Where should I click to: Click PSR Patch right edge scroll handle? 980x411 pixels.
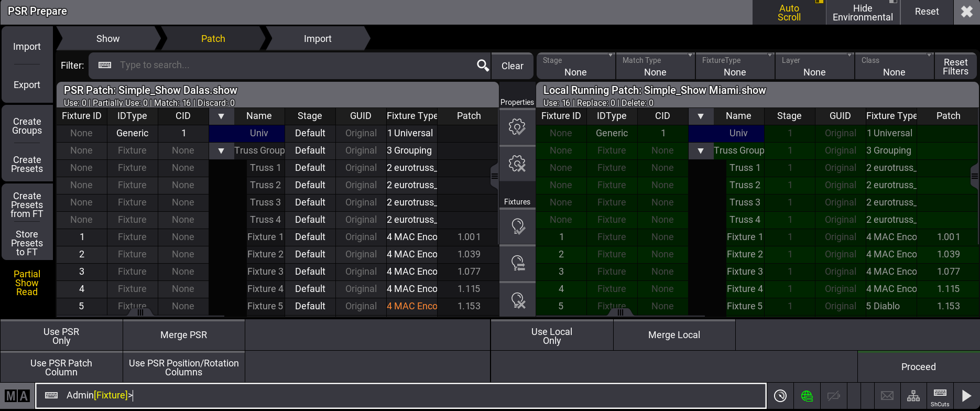point(494,176)
